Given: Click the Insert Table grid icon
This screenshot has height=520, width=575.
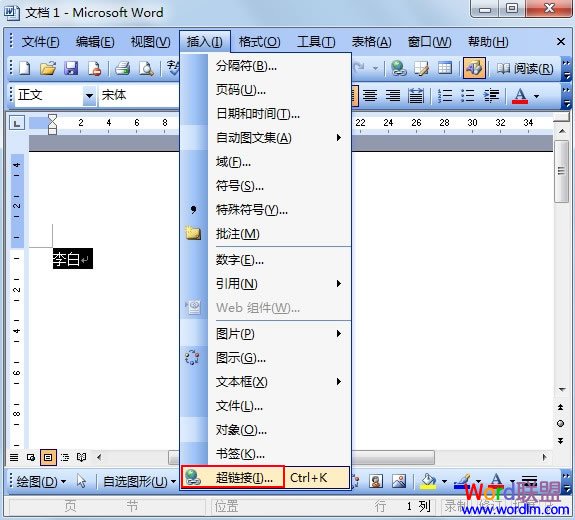Looking at the screenshot, I should pyautogui.click(x=445, y=68).
